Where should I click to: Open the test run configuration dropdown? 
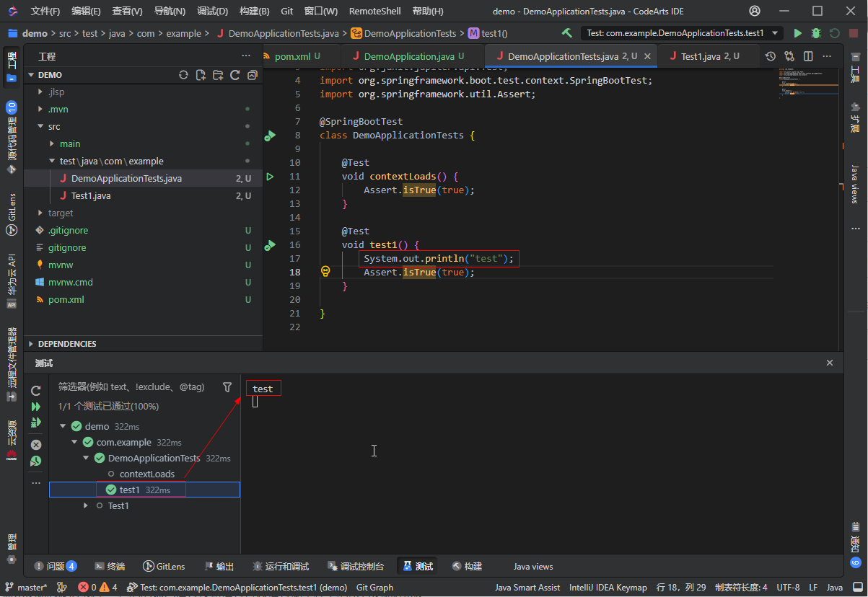click(776, 33)
